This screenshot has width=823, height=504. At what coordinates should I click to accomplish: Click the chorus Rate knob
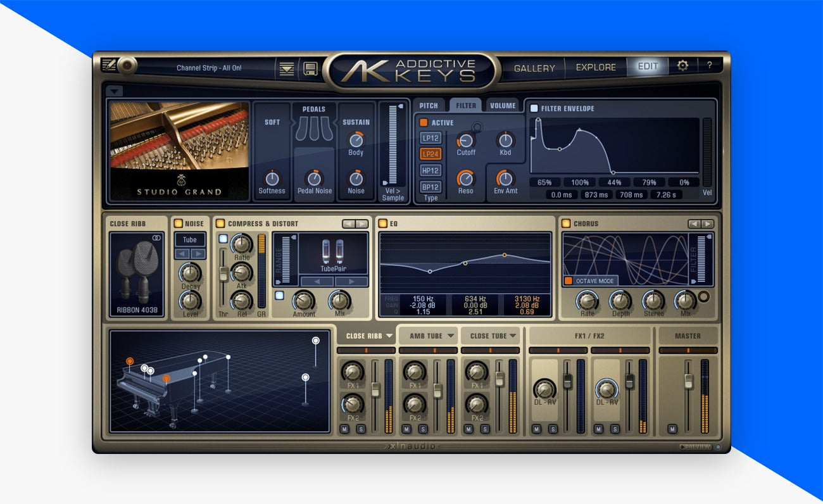pos(587,300)
